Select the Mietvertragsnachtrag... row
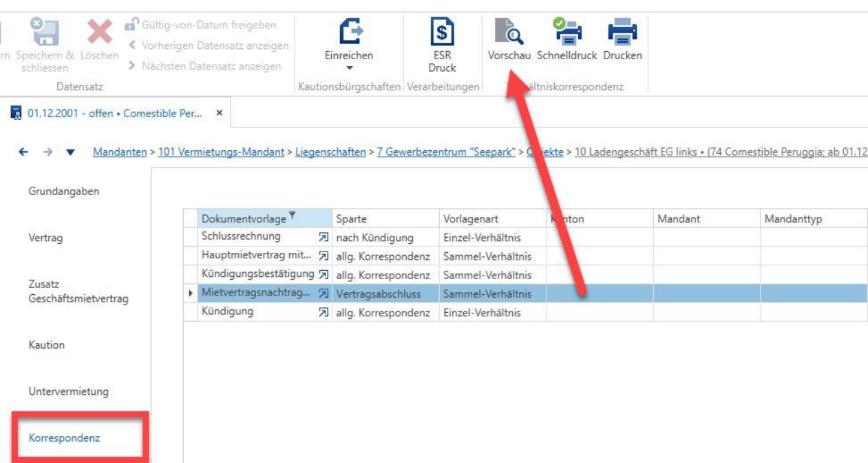 (525, 293)
